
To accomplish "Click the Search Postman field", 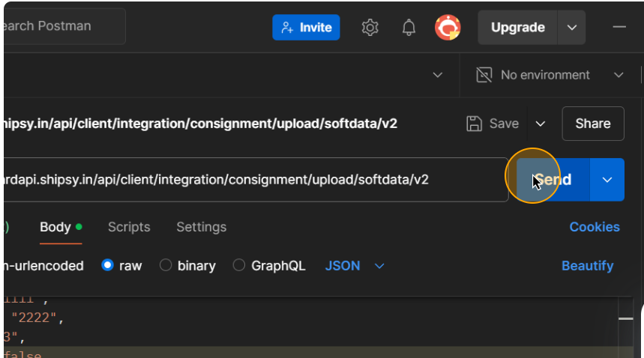I will [64, 25].
